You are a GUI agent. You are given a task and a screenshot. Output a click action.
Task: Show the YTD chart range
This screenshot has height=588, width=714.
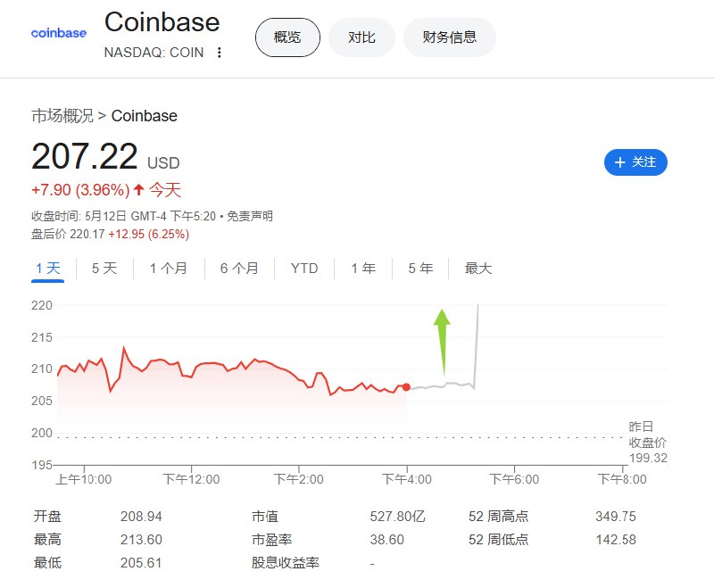304,269
